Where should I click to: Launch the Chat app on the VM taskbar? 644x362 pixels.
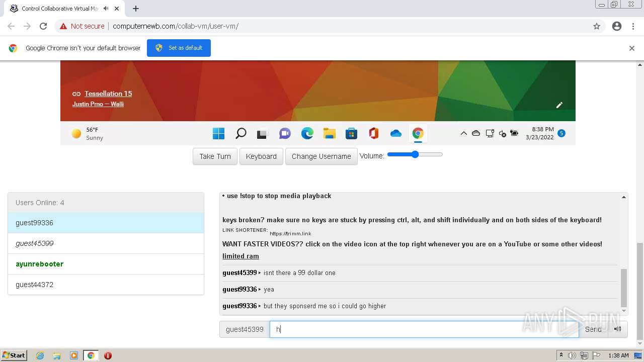285,133
